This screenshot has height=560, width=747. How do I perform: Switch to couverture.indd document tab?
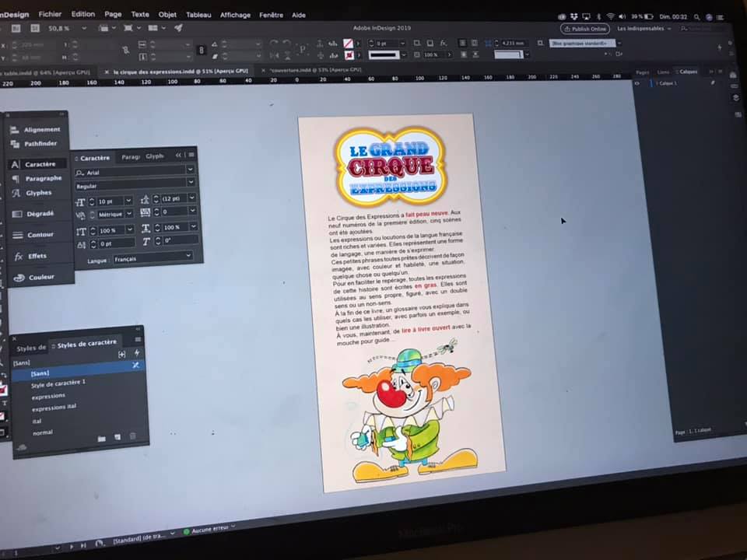(x=315, y=70)
